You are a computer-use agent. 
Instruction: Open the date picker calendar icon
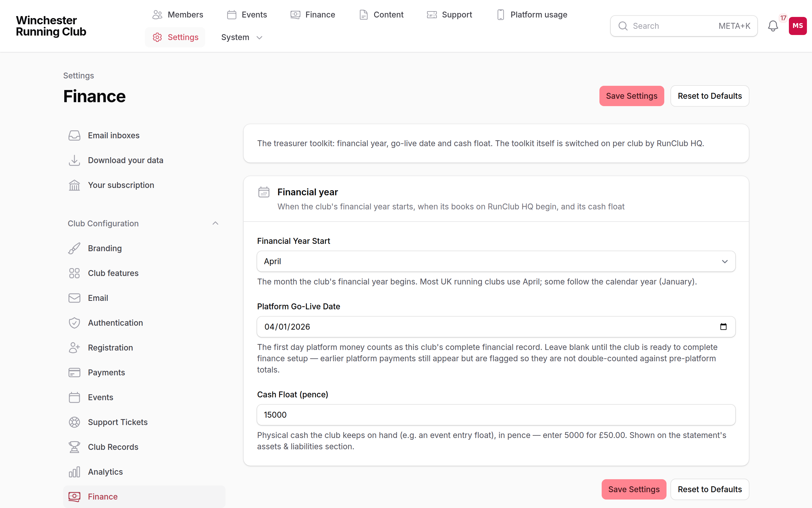pyautogui.click(x=723, y=327)
